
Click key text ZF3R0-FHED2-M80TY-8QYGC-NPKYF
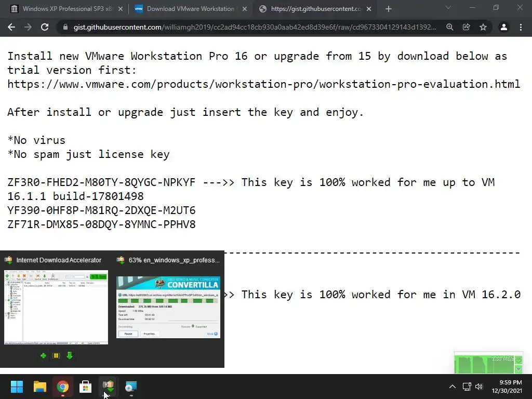101,182
